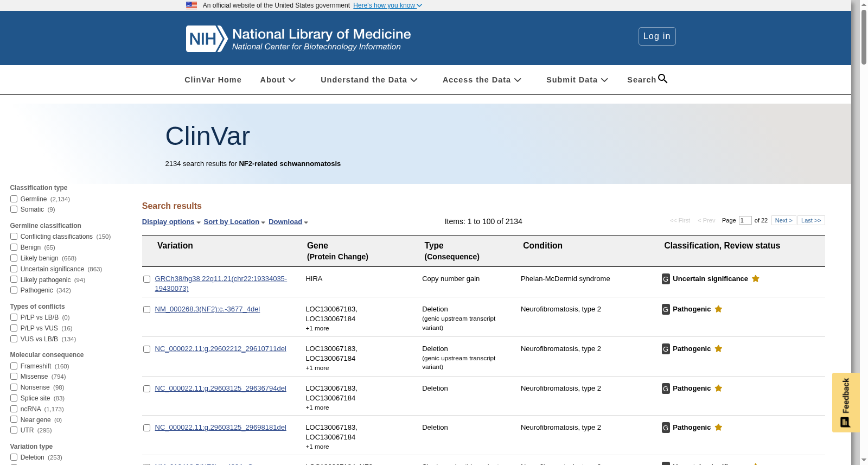Viewport: 868px width, 465px height.
Task: Select the GRCh38/hg38 22q11.21 result row checkbox
Action: (x=146, y=279)
